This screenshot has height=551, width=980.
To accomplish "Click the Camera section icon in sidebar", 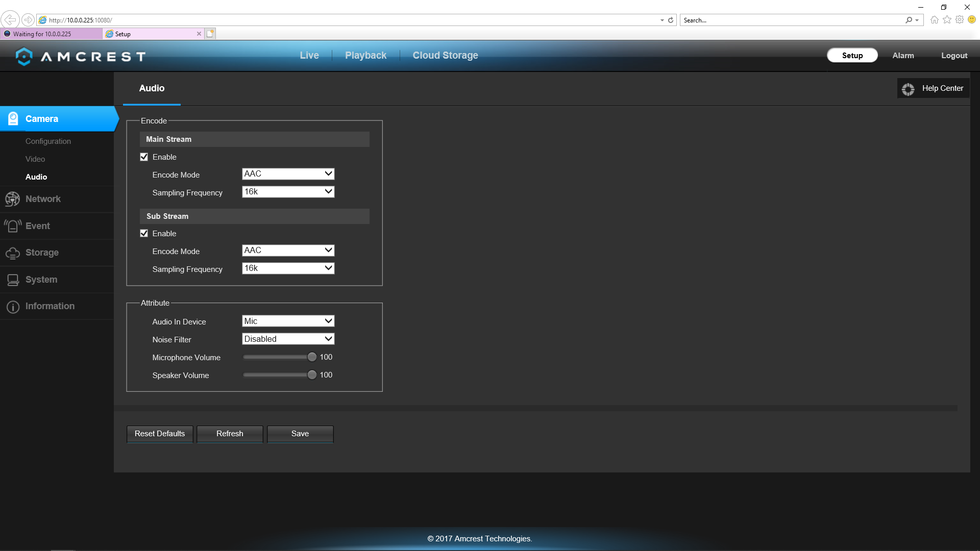I will (13, 119).
